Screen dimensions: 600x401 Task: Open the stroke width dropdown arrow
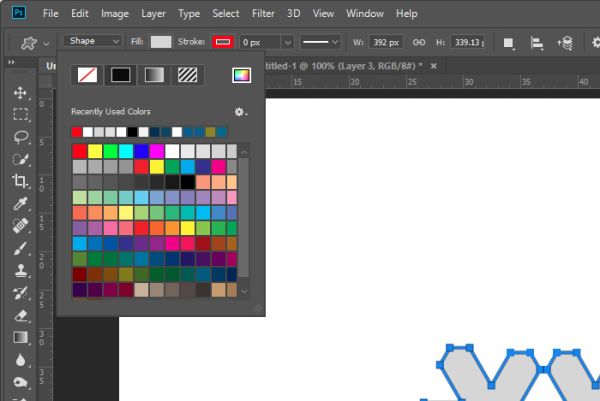[287, 42]
